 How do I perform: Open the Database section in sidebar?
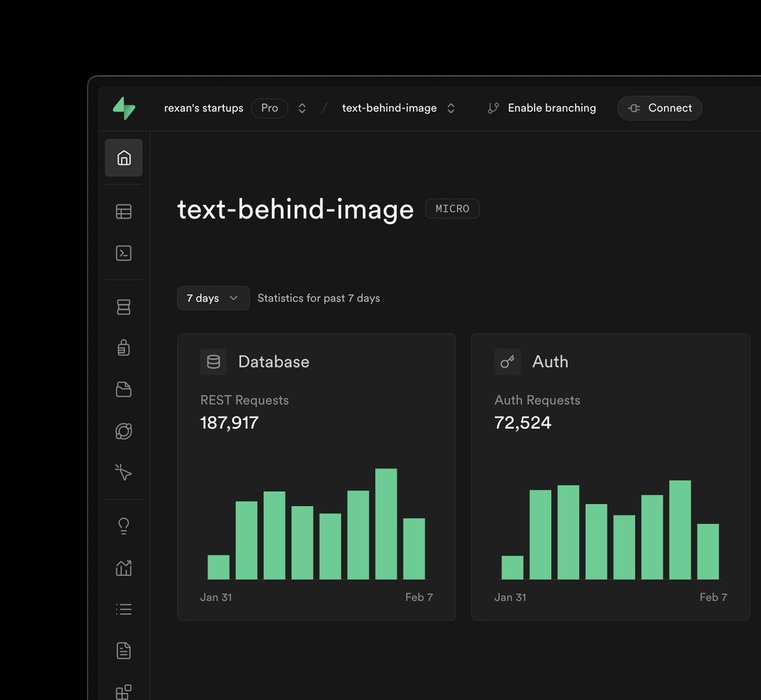point(124,308)
